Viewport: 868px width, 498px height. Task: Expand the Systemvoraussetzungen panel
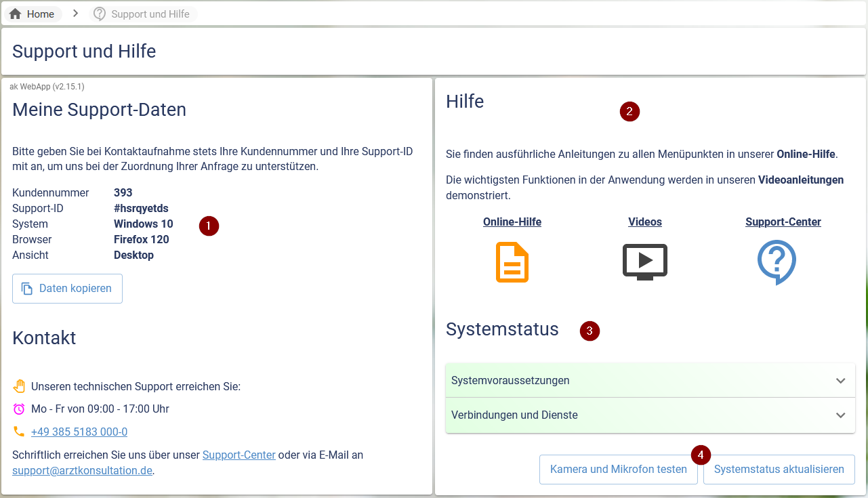[510, 381]
